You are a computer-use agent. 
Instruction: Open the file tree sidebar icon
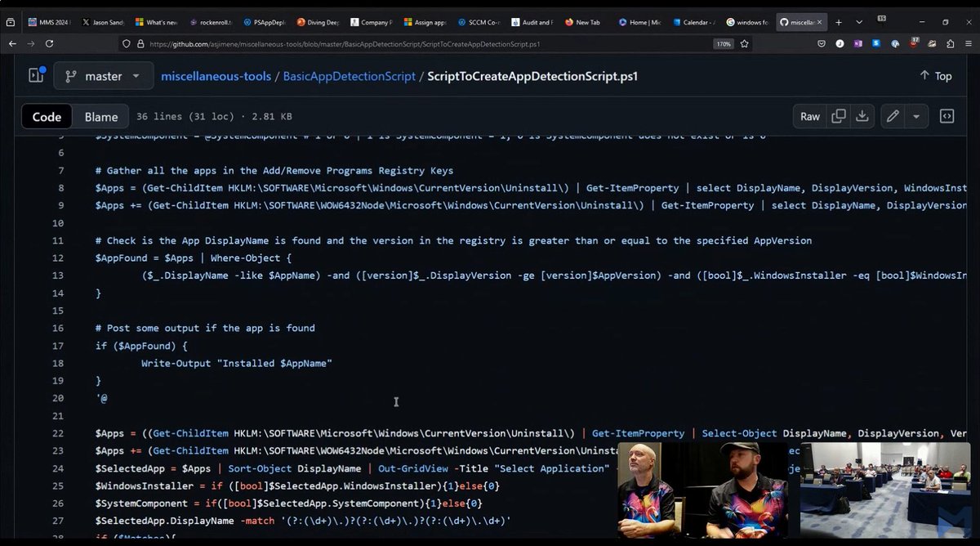point(34,75)
